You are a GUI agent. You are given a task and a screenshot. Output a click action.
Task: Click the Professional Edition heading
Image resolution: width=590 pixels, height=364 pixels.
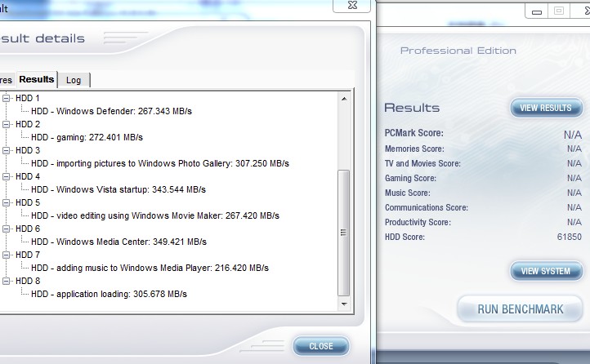pyautogui.click(x=458, y=51)
